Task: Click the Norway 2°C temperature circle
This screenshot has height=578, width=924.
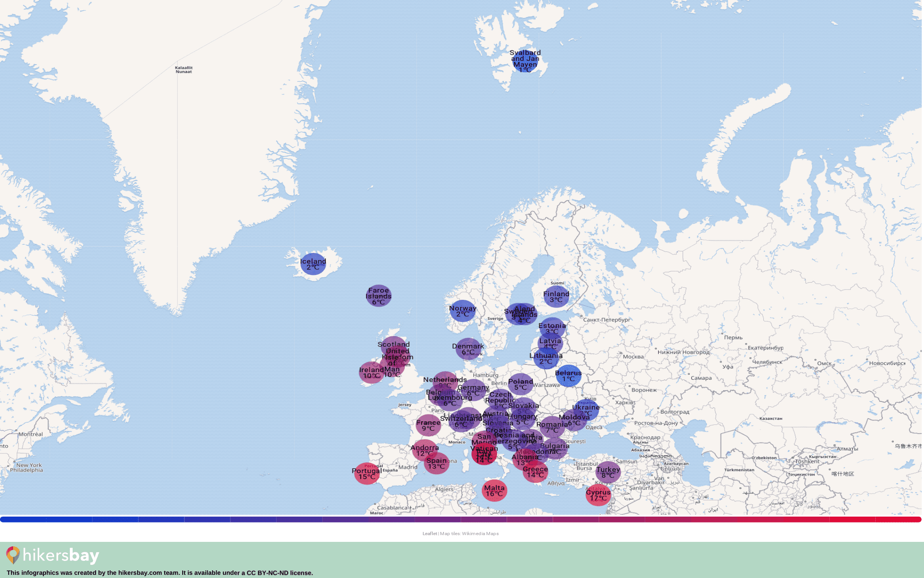Action: coord(462,311)
